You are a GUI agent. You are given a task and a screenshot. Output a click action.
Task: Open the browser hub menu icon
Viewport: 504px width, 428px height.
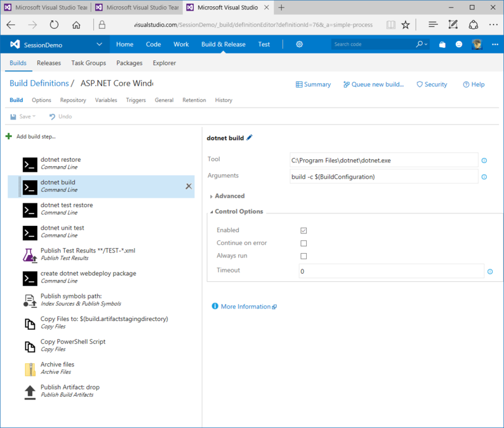[x=433, y=25]
